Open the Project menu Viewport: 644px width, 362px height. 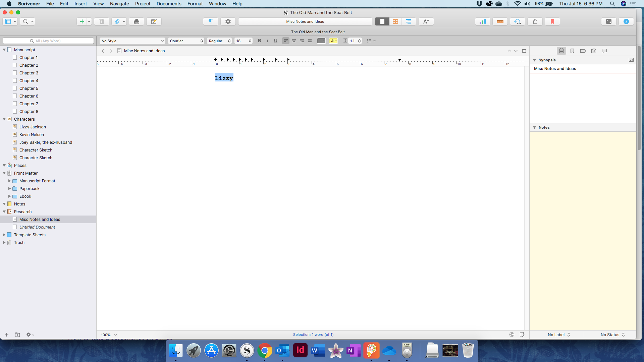(143, 4)
